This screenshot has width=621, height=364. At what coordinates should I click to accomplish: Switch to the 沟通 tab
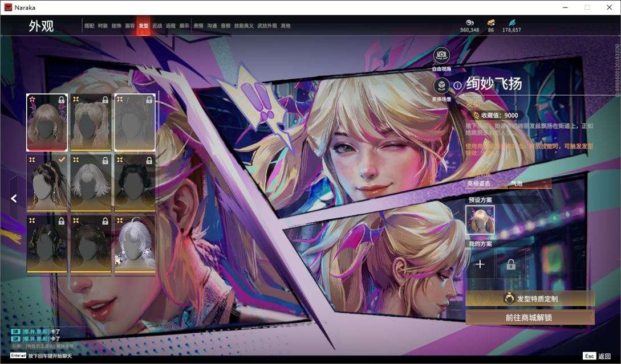click(x=212, y=26)
